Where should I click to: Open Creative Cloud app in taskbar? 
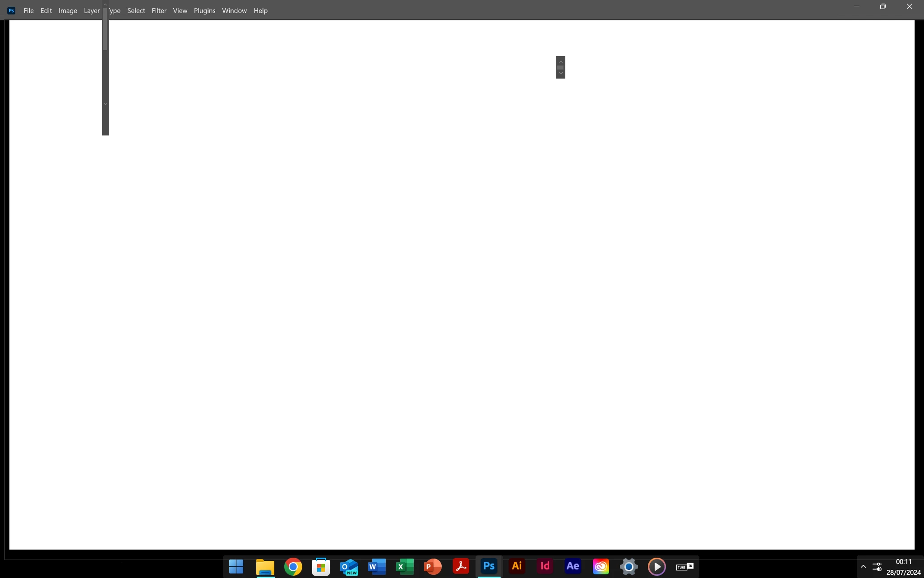point(601,566)
